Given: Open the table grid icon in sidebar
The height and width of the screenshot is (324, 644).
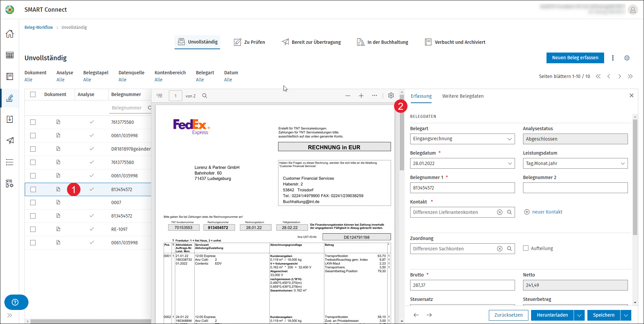Looking at the screenshot, I should click(x=10, y=55).
